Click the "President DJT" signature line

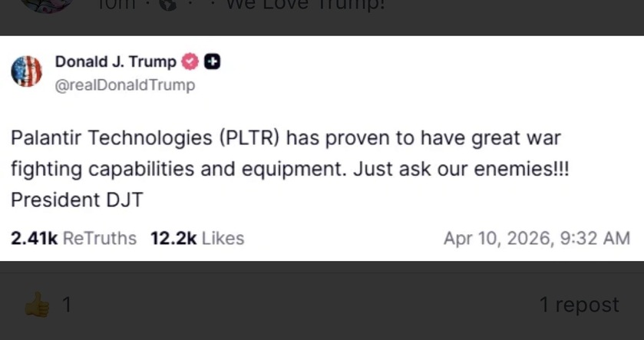(77, 200)
